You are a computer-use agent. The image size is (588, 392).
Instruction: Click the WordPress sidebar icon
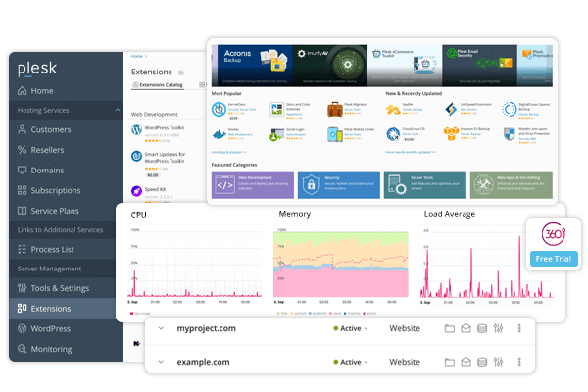pos(23,328)
